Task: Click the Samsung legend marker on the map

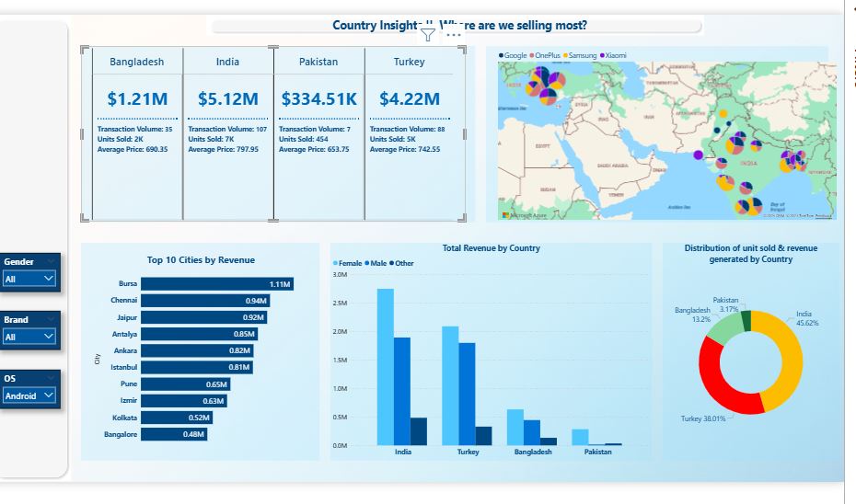Action: click(x=565, y=56)
